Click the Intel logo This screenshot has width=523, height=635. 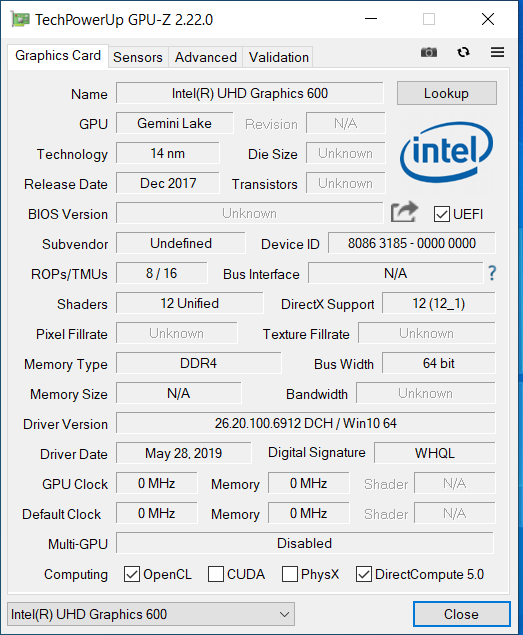(x=446, y=152)
